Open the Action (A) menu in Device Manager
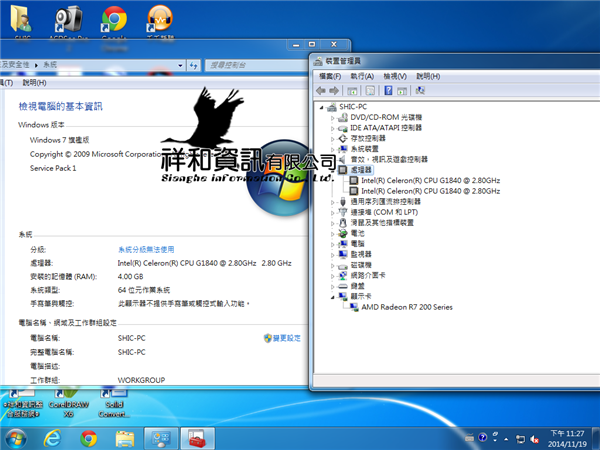600x450 pixels. pyautogui.click(x=362, y=76)
